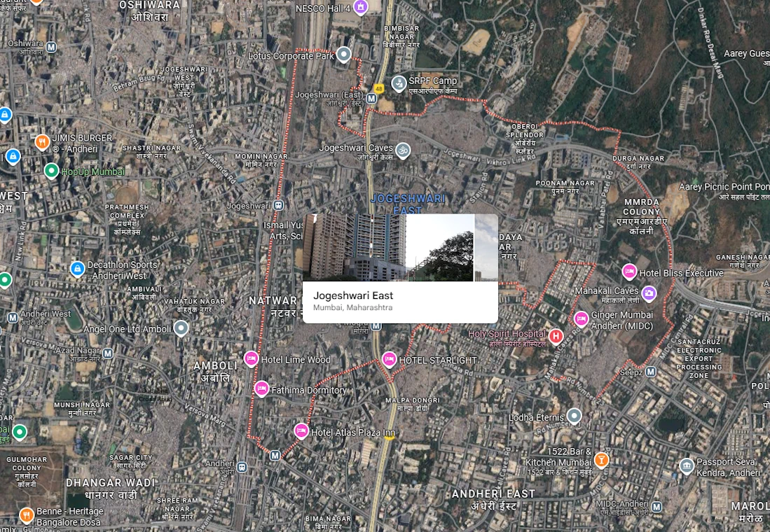
Task: Open the SRPF Camp place marker
Action: (x=399, y=83)
